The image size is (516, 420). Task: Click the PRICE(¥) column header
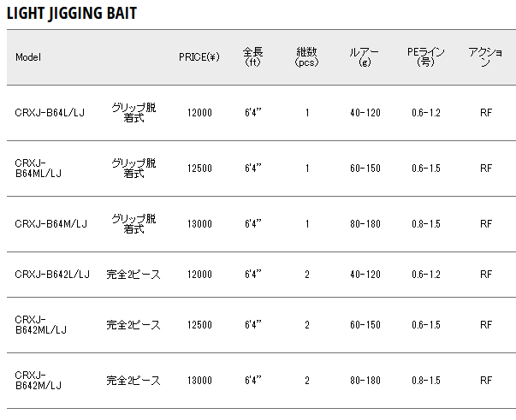click(199, 57)
